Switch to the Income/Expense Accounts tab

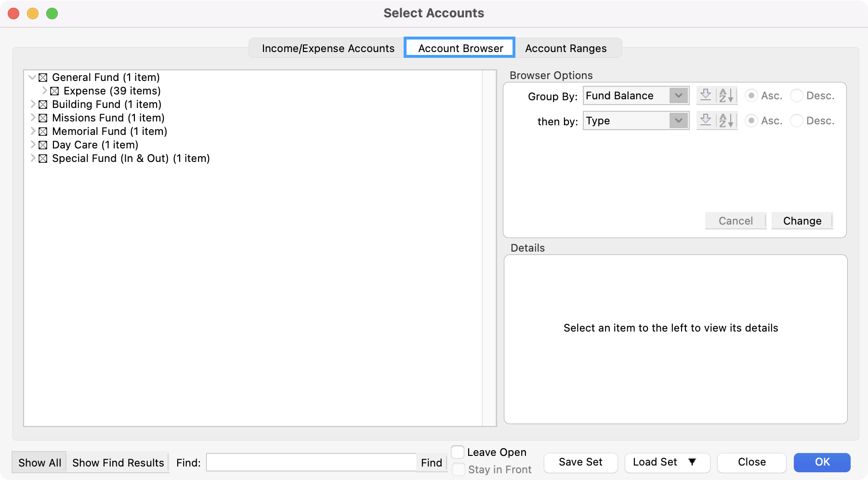tap(328, 48)
